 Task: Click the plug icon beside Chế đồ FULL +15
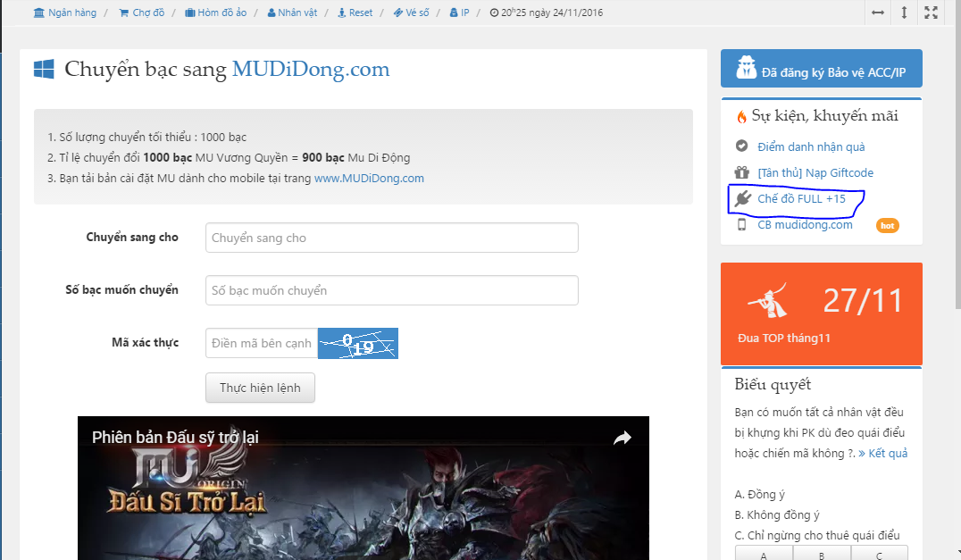coord(741,199)
